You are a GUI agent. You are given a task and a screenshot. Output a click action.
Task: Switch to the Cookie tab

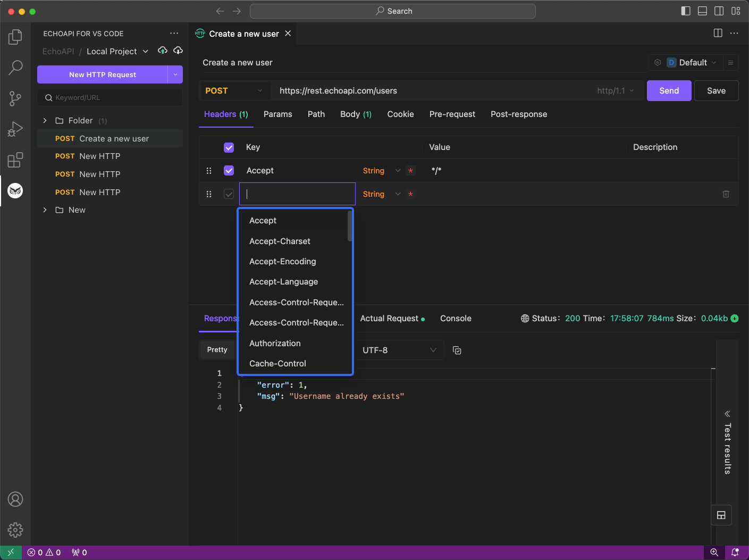click(x=400, y=114)
